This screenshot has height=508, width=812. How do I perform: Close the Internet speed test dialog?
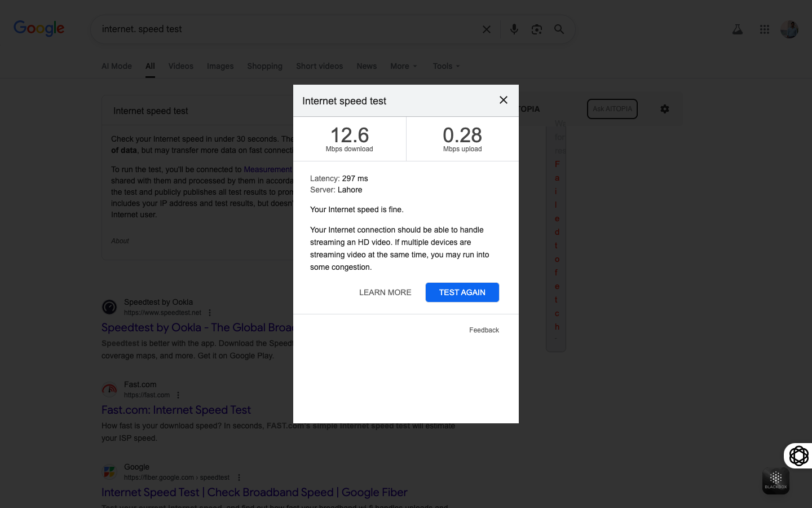[x=504, y=100]
